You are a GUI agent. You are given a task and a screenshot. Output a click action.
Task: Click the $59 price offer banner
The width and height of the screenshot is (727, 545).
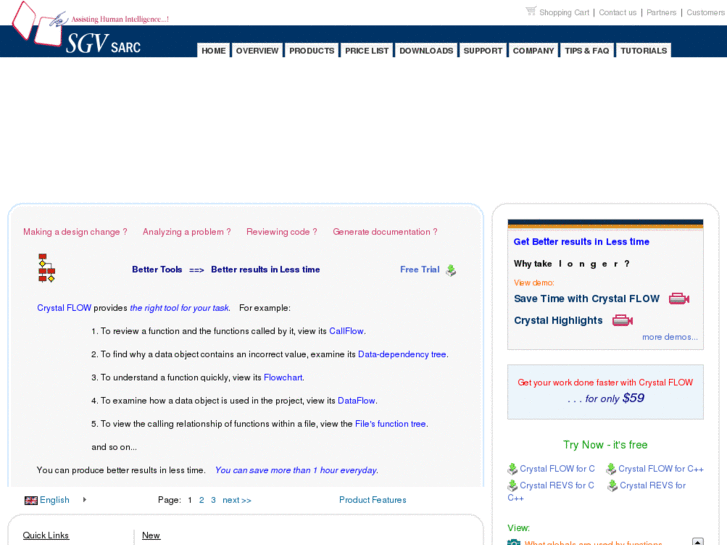[x=605, y=391]
